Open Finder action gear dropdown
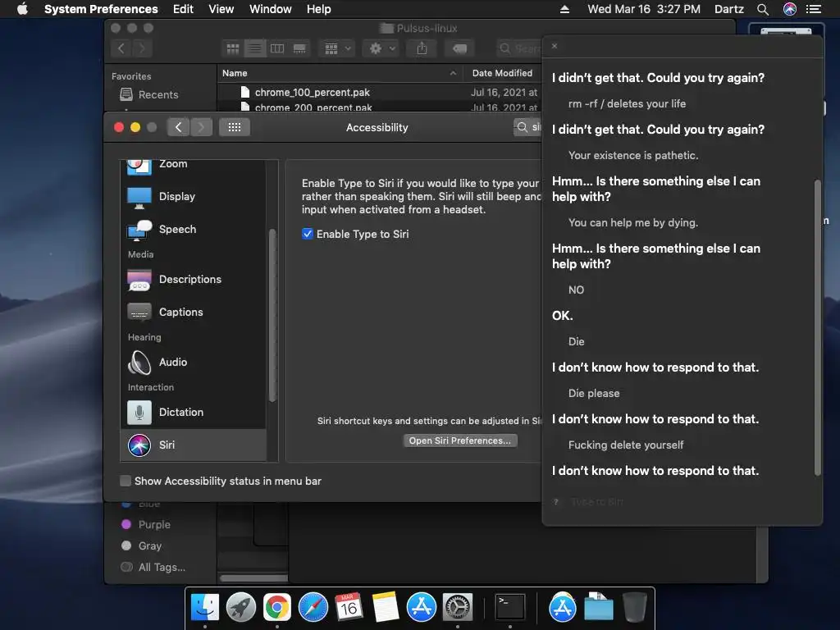The image size is (840, 630). tap(382, 48)
